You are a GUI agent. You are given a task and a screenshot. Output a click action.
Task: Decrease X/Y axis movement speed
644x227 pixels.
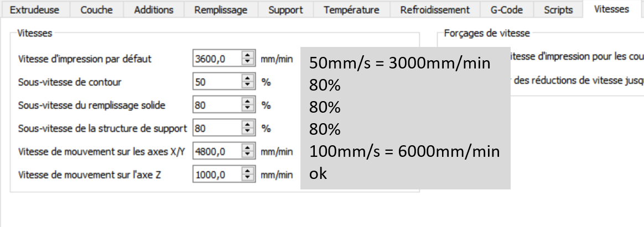click(247, 155)
